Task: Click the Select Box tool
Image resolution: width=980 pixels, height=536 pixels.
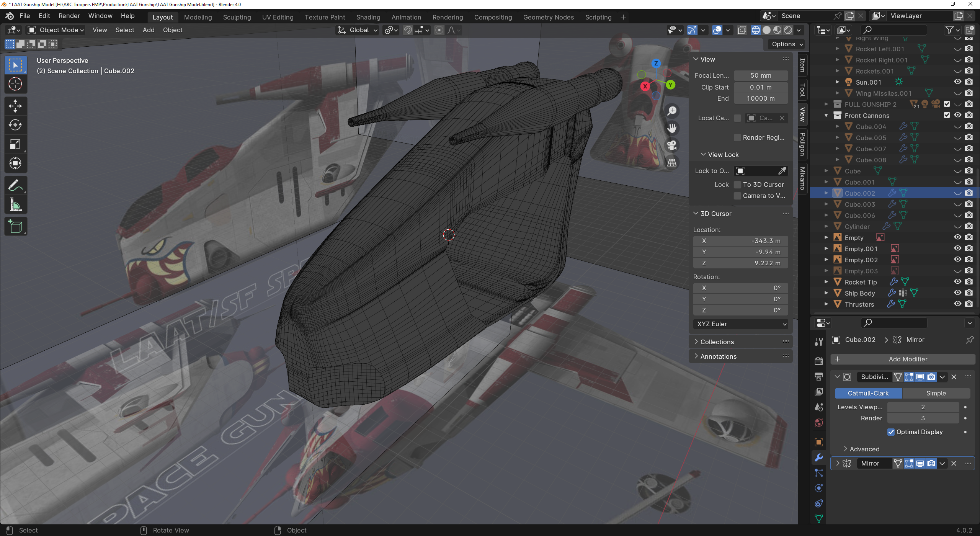Action: point(15,65)
